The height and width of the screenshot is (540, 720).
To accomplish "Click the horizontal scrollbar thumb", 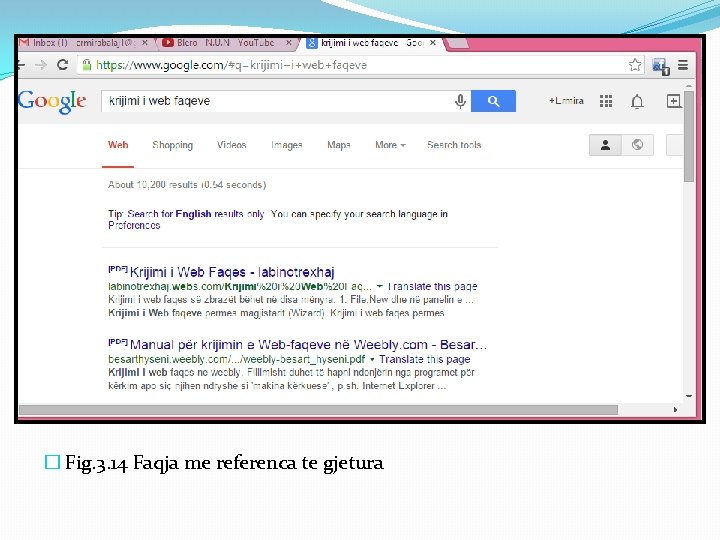I will pos(318,410).
